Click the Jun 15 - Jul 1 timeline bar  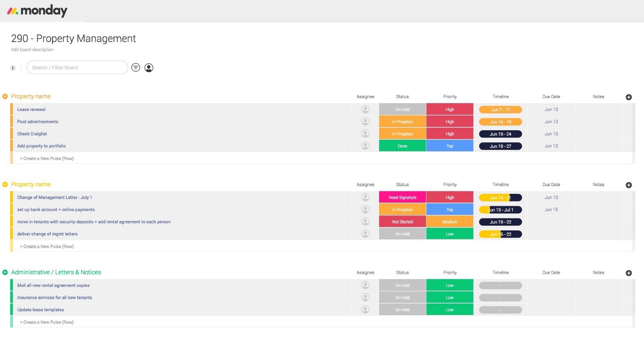pyautogui.click(x=500, y=210)
